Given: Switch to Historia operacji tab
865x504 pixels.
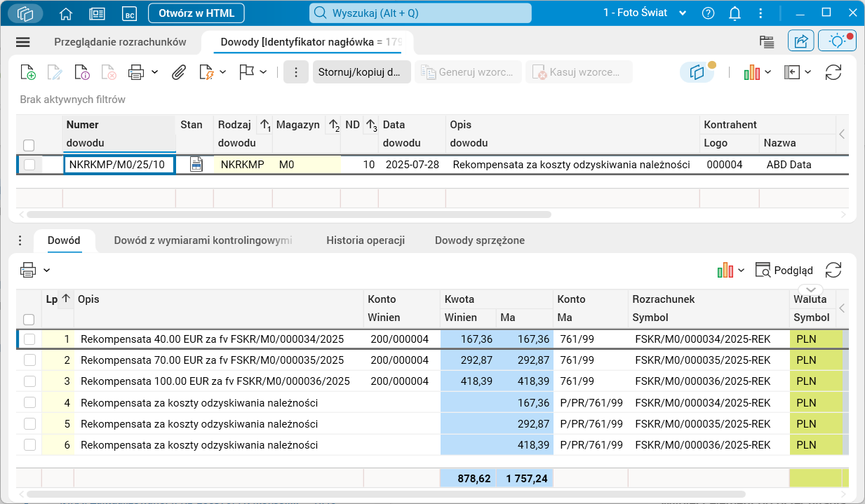Looking at the screenshot, I should (x=366, y=240).
